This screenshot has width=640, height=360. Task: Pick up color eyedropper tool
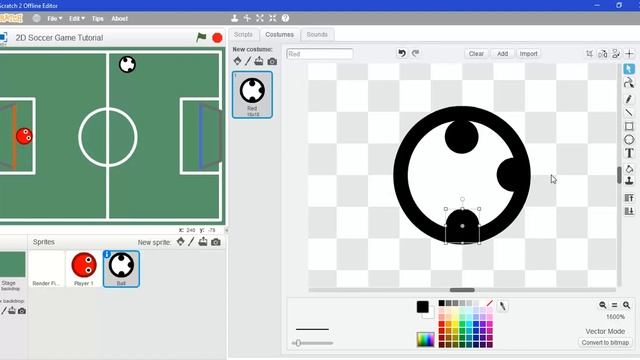(x=502, y=306)
